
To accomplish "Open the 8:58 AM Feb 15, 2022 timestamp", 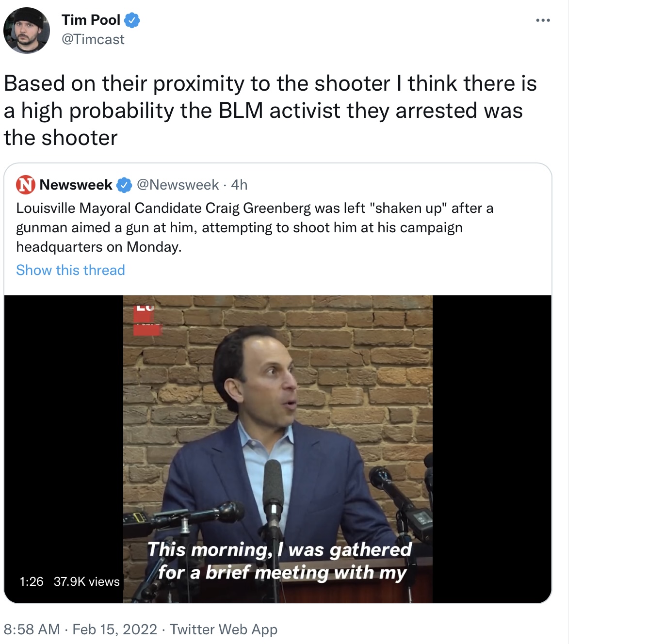I will (x=81, y=629).
